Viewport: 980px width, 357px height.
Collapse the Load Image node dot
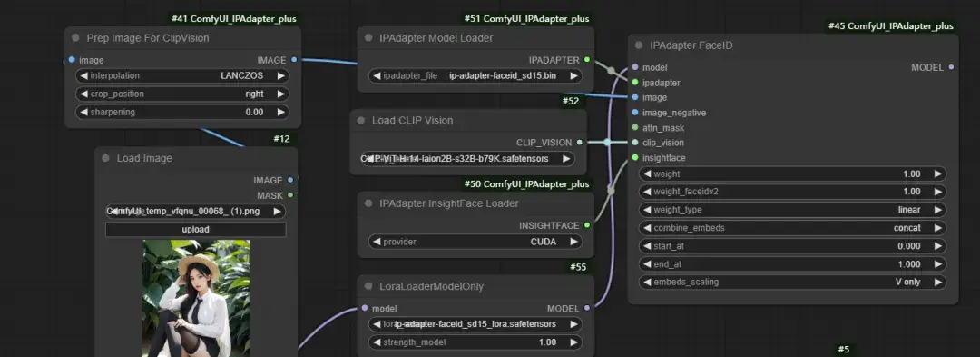[x=105, y=158]
